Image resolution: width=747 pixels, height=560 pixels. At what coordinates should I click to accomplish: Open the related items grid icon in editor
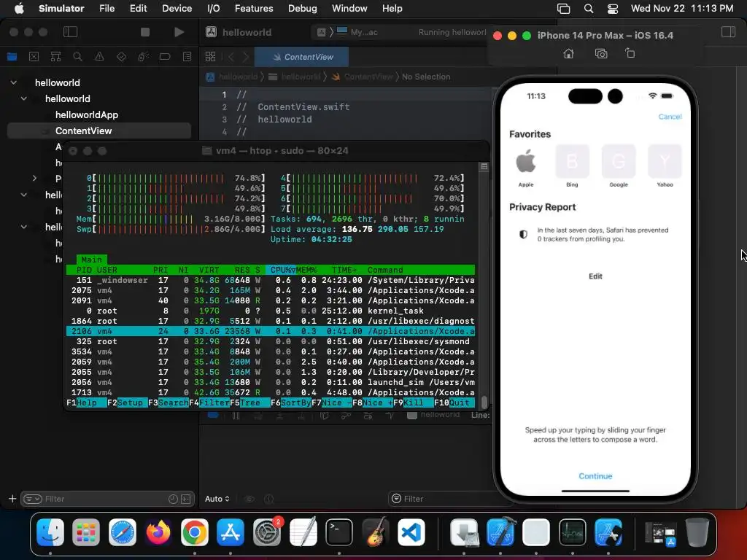(211, 57)
